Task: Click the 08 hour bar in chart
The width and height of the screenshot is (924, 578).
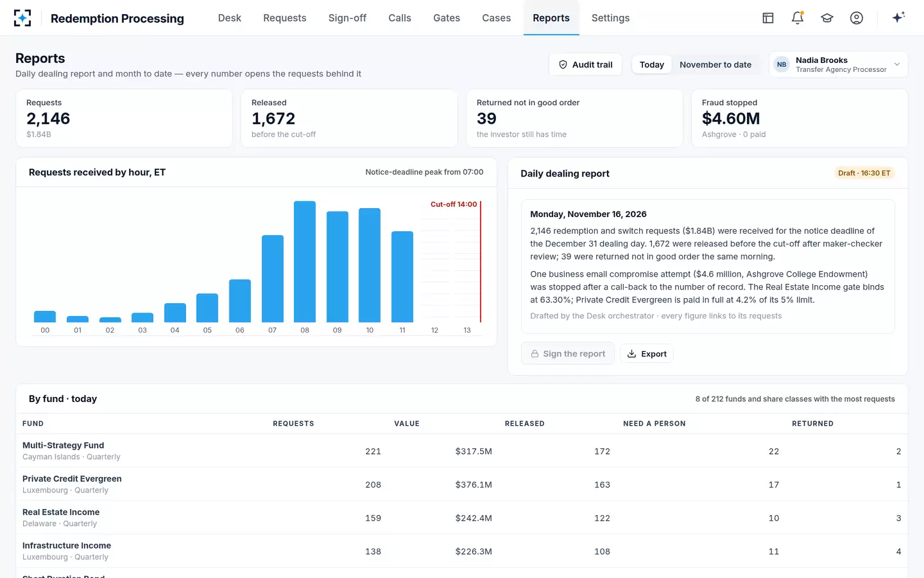Action: [305, 261]
